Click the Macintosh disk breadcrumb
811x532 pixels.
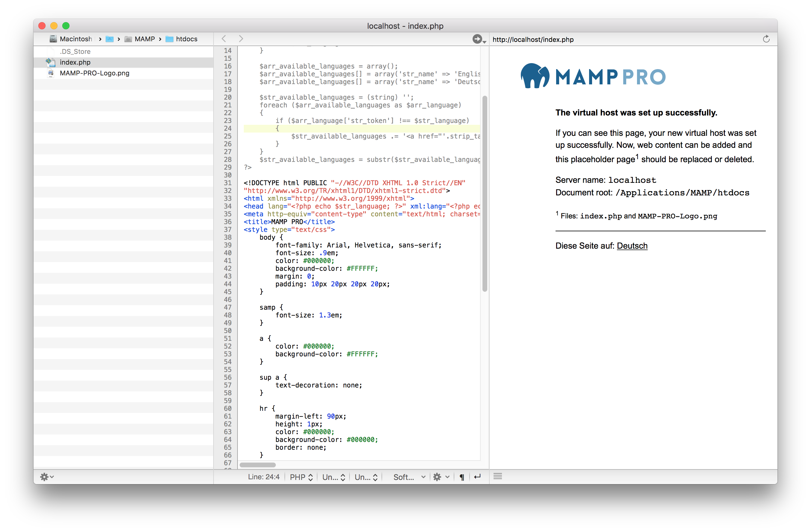pyautogui.click(x=71, y=39)
